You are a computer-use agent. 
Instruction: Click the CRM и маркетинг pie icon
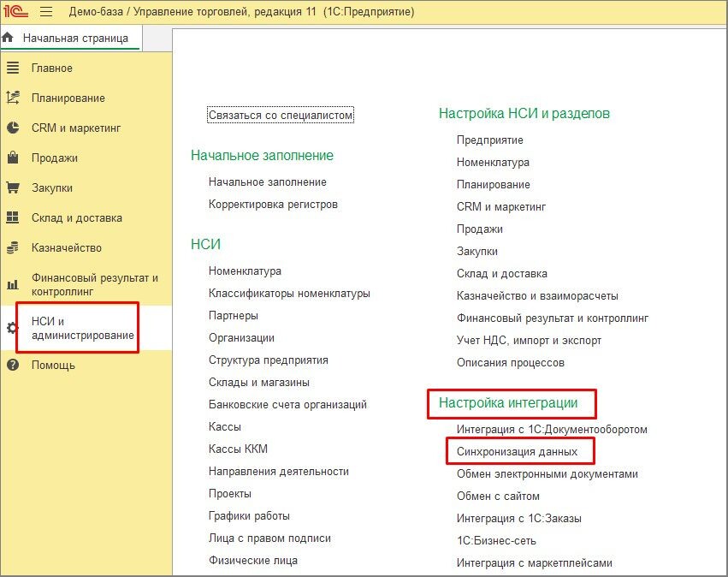tap(13, 128)
